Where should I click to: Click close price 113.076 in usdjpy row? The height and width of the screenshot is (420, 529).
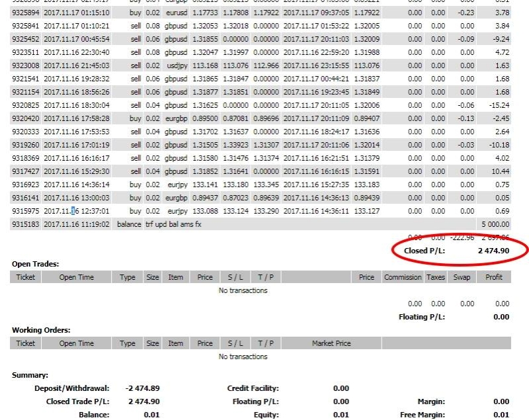367,65
